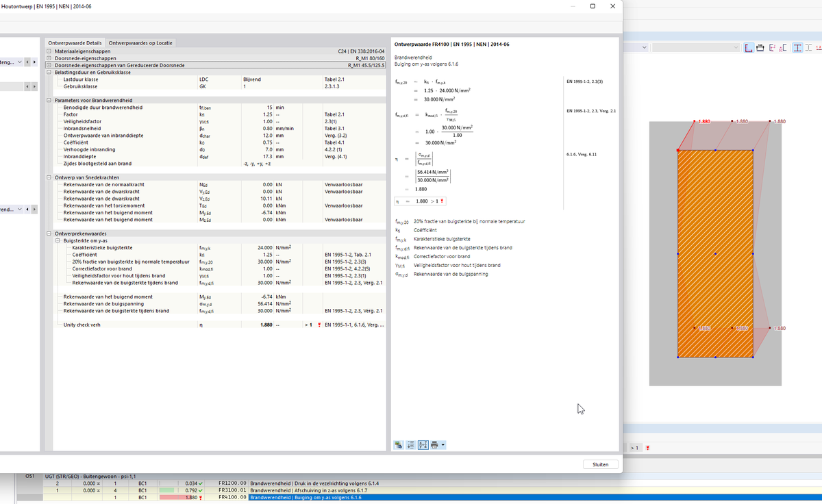Select the cross-section shape icon in top toolbar

pyautogui.click(x=749, y=48)
